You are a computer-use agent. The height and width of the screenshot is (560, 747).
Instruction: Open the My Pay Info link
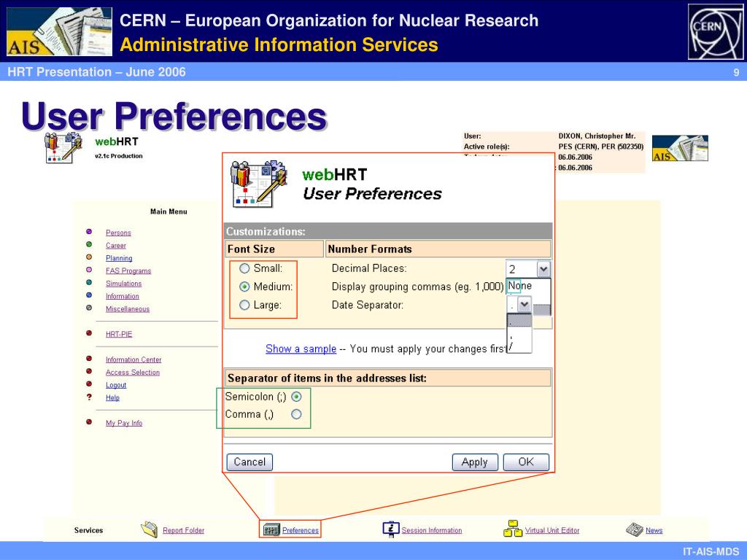pyautogui.click(x=124, y=423)
